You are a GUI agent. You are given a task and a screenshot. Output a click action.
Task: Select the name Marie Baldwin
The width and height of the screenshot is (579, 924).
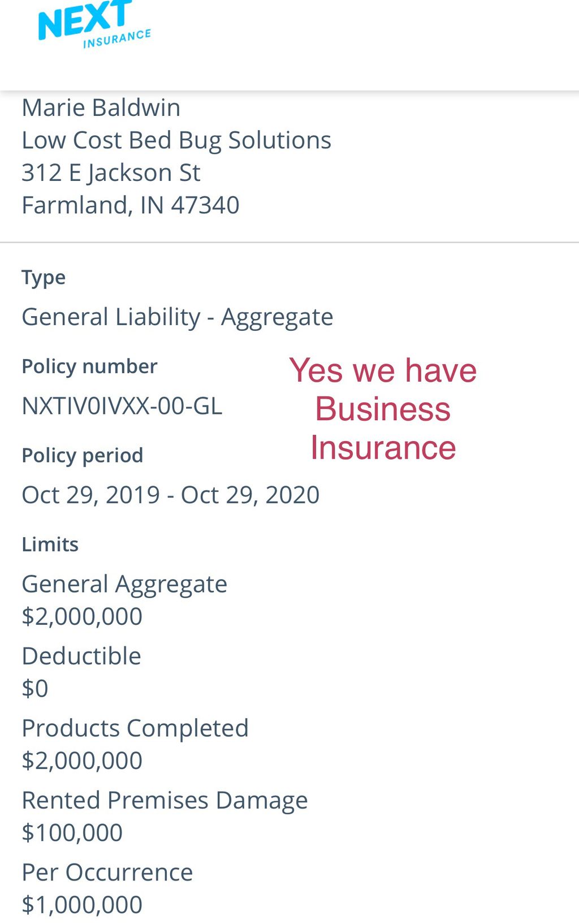[101, 107]
